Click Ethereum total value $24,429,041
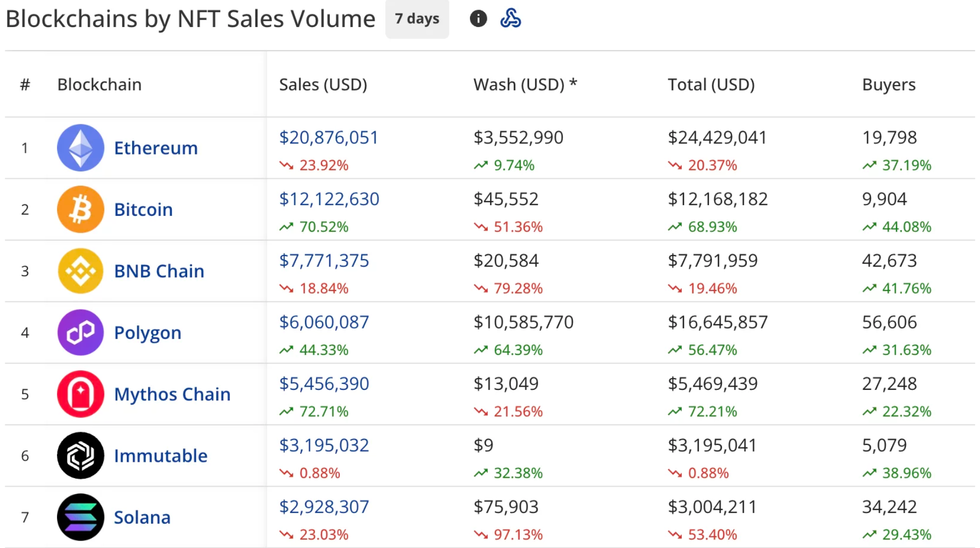 (x=717, y=138)
